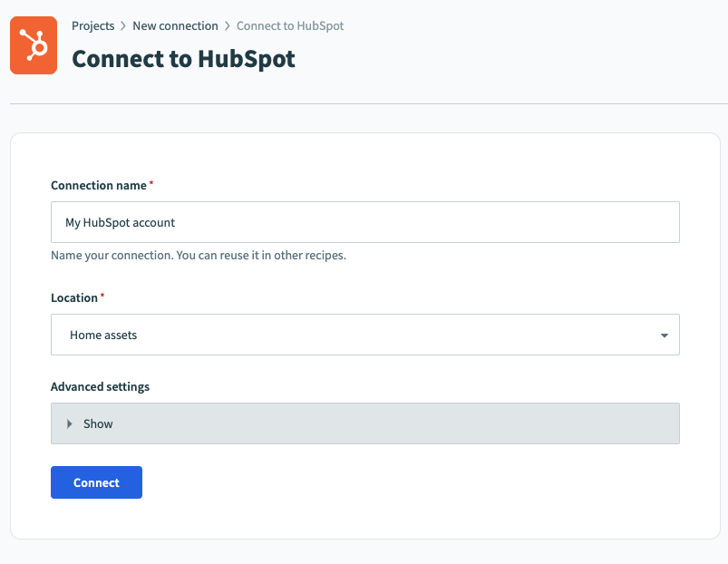The width and height of the screenshot is (728, 564).
Task: Select the Connect to HubSpot heading
Action: (x=183, y=59)
